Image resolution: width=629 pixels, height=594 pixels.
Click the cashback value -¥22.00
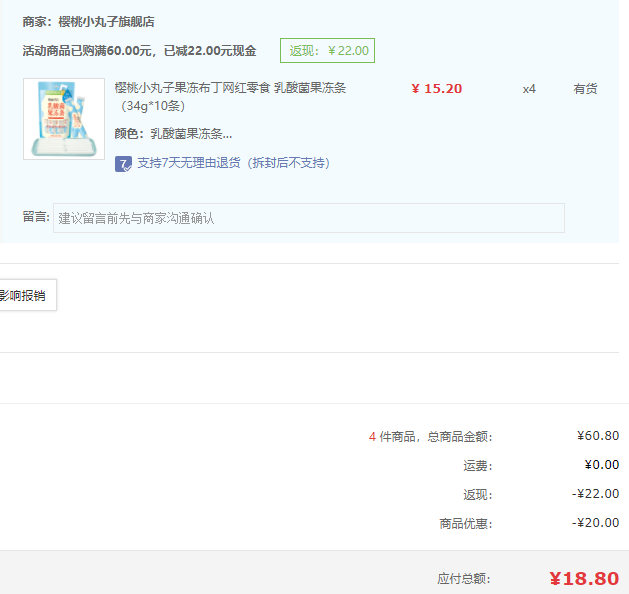(x=595, y=494)
